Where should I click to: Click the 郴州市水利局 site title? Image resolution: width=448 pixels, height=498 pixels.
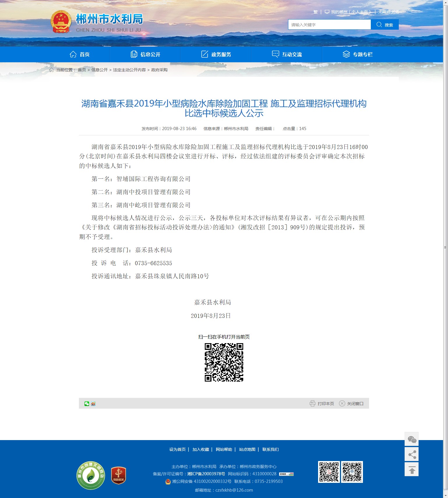tap(110, 19)
